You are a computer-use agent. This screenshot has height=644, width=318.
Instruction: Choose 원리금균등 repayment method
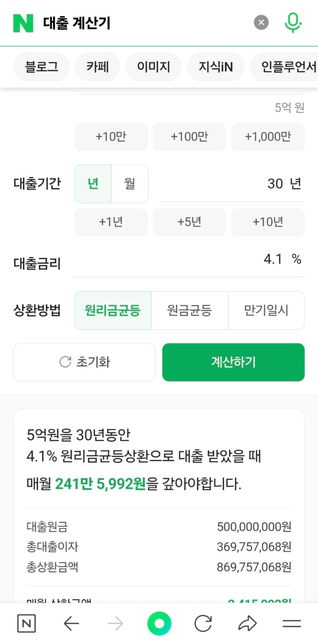(x=113, y=311)
